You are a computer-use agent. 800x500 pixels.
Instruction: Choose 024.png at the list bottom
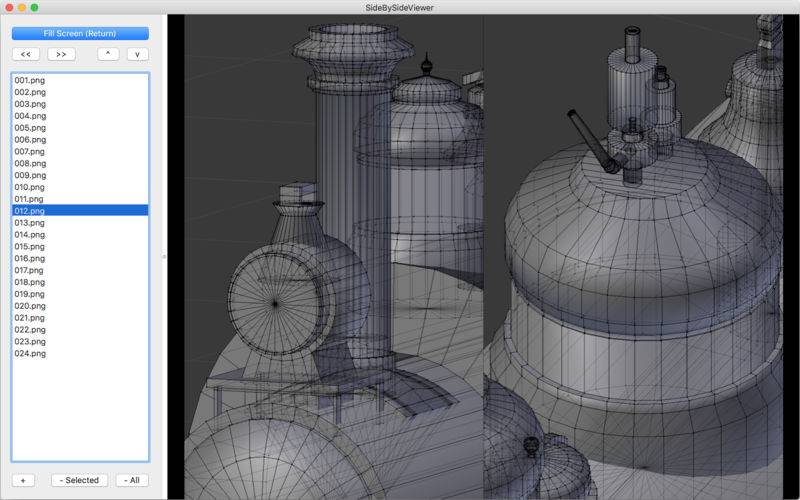click(x=30, y=353)
